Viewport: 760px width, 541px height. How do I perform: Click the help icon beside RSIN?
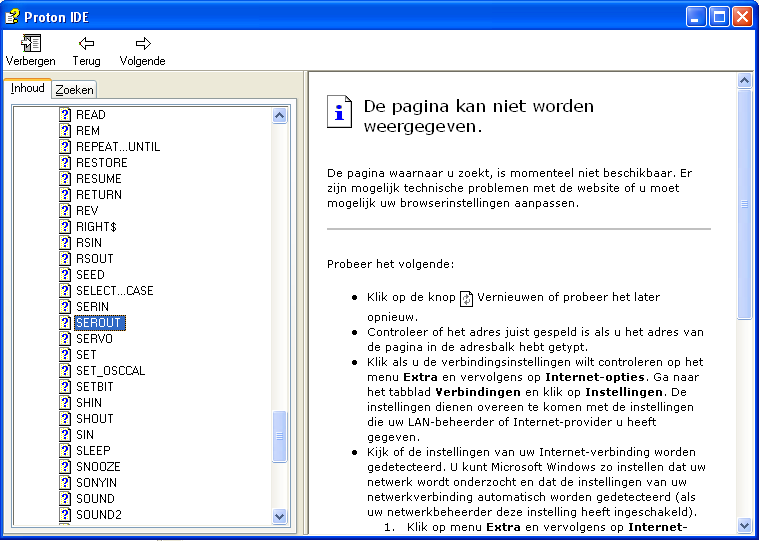click(65, 243)
